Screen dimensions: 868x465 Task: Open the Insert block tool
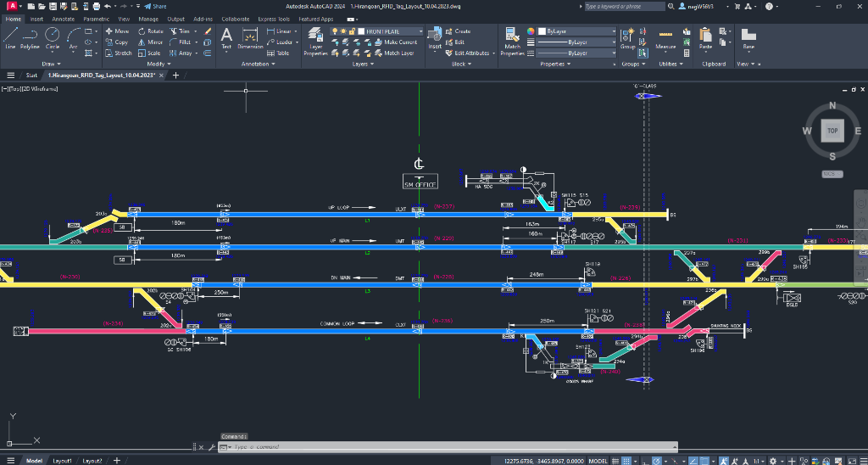pyautogui.click(x=435, y=39)
